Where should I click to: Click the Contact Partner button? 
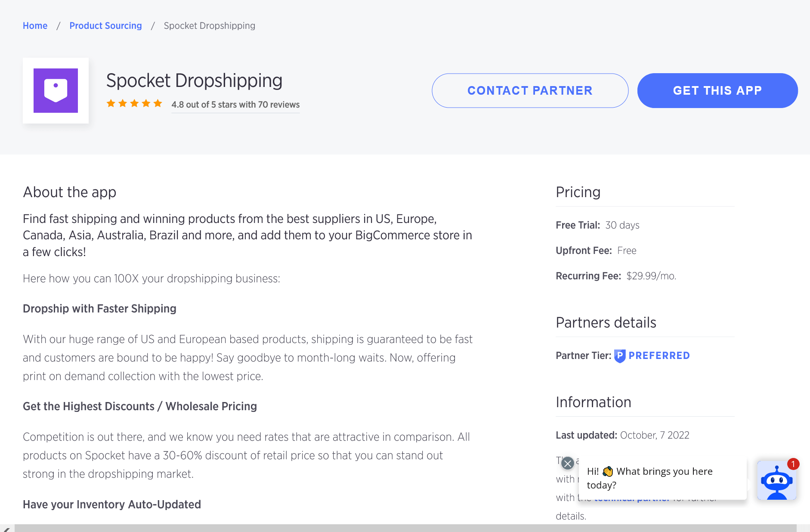tap(530, 90)
